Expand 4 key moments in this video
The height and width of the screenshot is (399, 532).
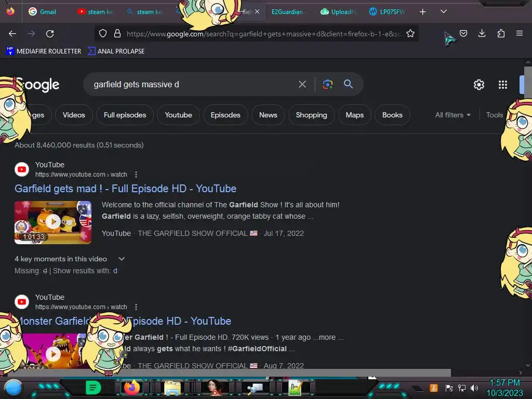coord(70,259)
